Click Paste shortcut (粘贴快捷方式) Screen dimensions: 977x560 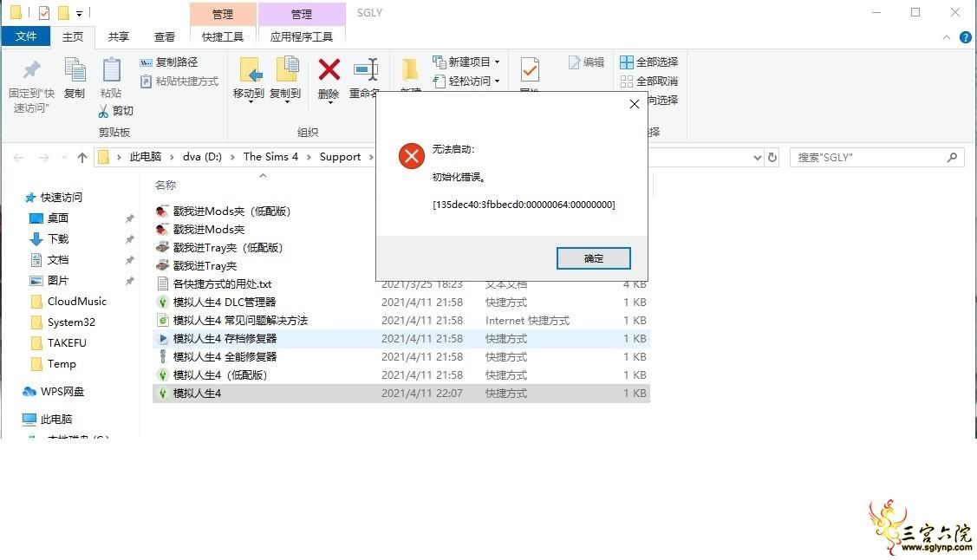click(179, 81)
